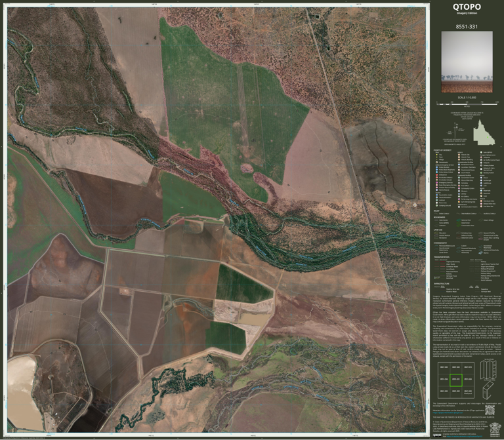Click the white homestead marker on the map
This screenshot has width=504, height=440.
click(x=415, y=205)
